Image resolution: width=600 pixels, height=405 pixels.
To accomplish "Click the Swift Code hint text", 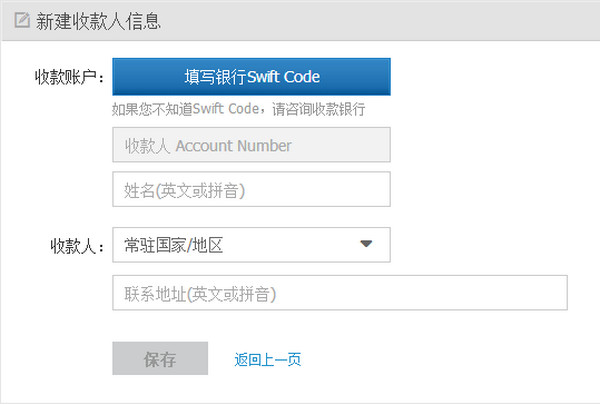I will coord(238,109).
